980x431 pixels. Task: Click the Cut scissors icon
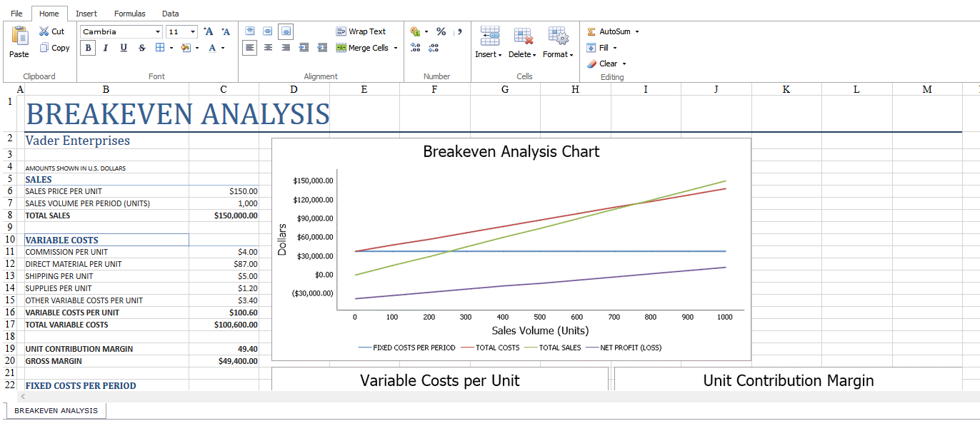click(x=44, y=31)
